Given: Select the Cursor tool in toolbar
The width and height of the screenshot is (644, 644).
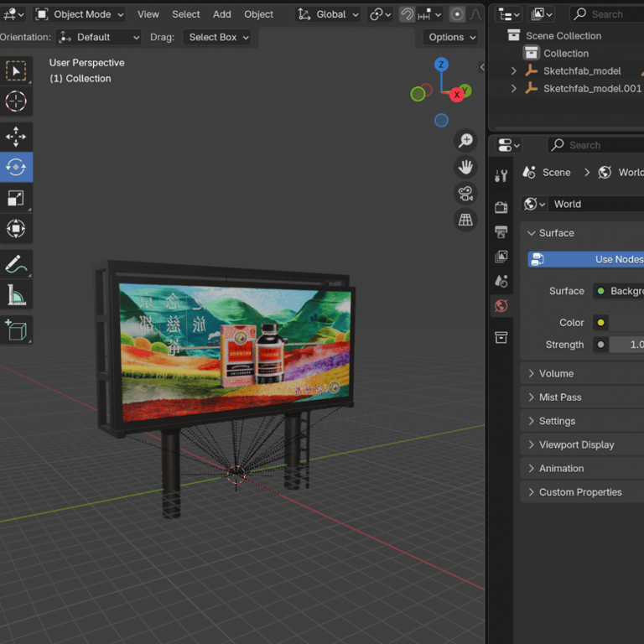Looking at the screenshot, I should click(16, 101).
